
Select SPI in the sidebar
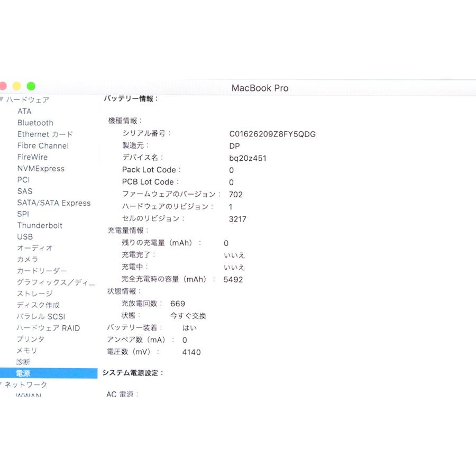(23, 214)
